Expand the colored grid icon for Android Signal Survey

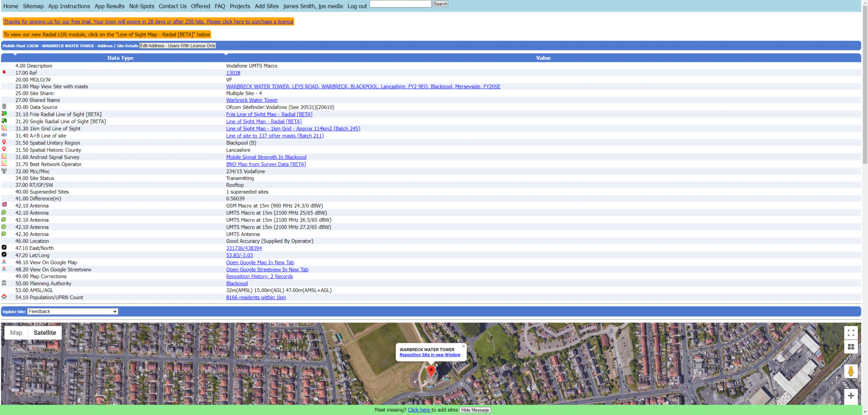(x=4, y=157)
